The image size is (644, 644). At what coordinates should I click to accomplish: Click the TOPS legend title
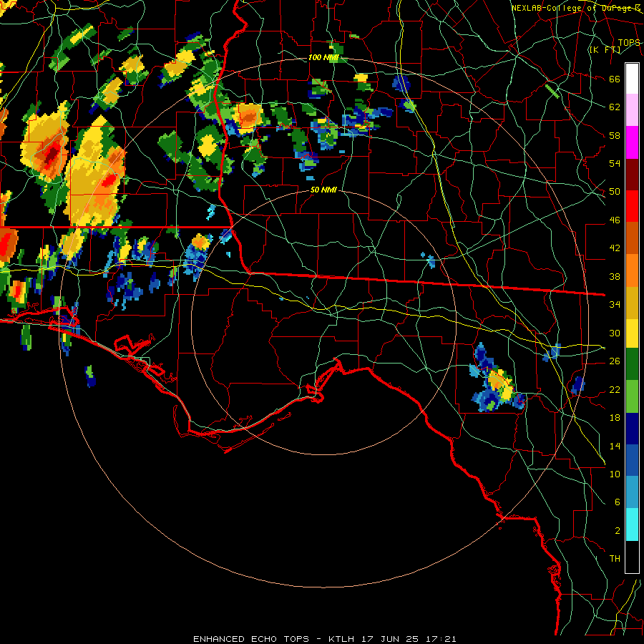tap(629, 43)
